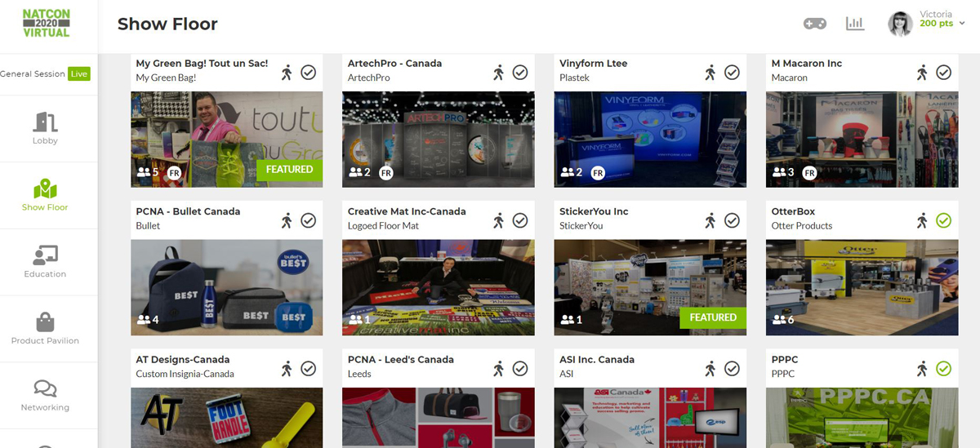Click the FR language badge on Vinyform booth
The height and width of the screenshot is (448, 980).
point(598,173)
